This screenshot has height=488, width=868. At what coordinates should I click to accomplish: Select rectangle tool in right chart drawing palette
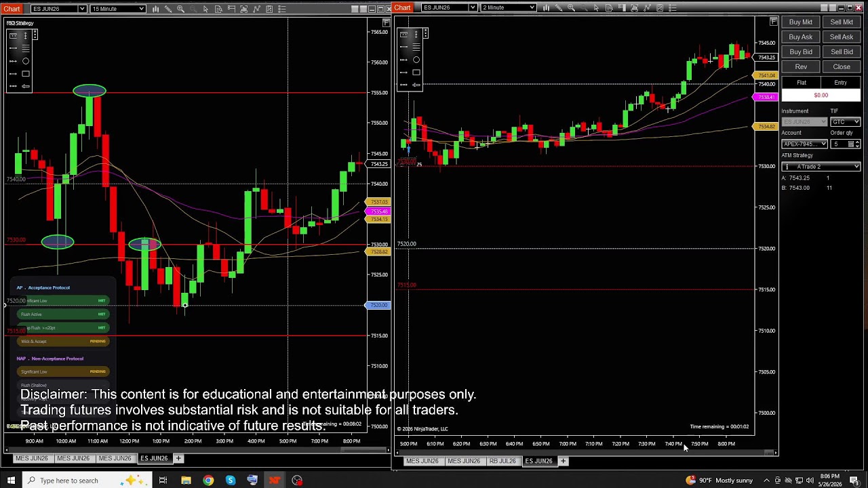pos(416,73)
